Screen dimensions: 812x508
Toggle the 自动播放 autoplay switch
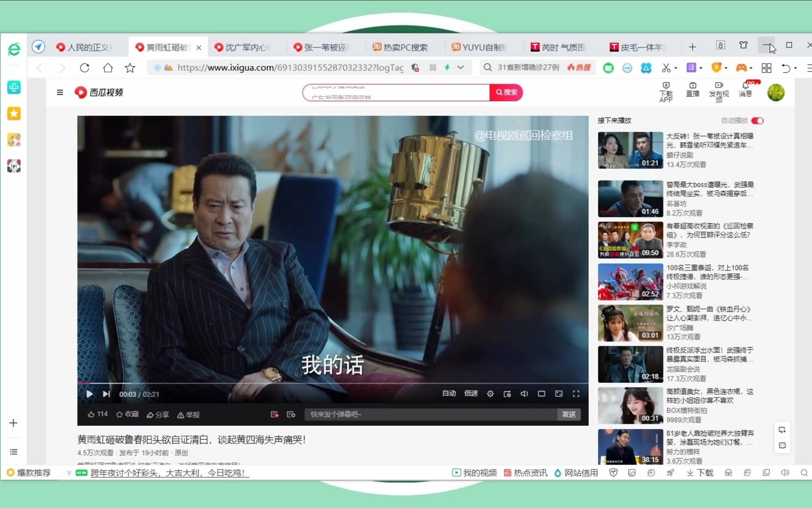click(x=757, y=121)
